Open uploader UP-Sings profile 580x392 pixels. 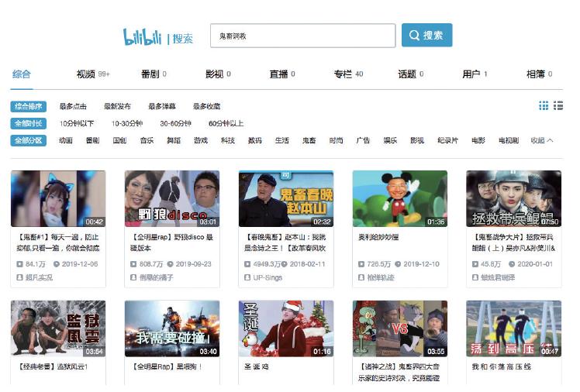coord(268,277)
